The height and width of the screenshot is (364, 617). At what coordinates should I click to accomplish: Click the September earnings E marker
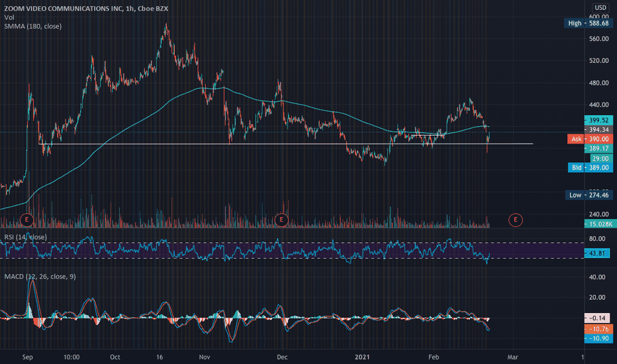(26, 220)
